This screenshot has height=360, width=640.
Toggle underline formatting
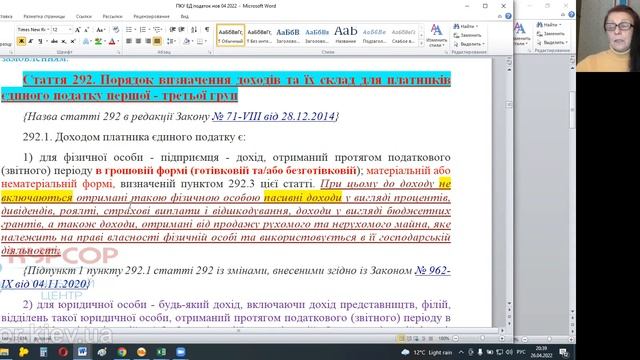40,41
